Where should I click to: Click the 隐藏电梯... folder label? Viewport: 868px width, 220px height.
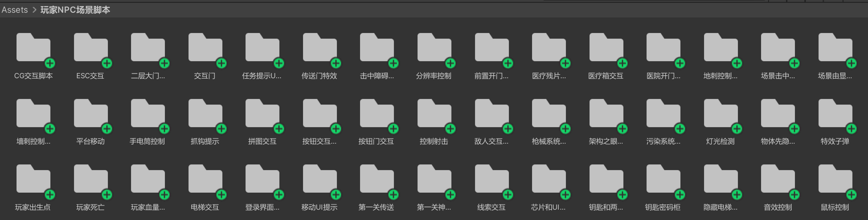pyautogui.click(x=721, y=207)
